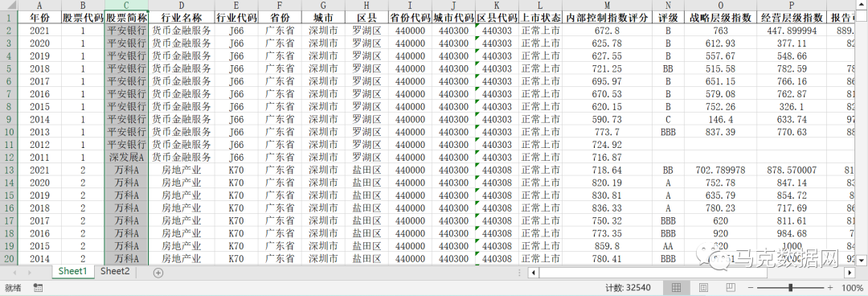Click header cell 年份
The width and height of the screenshot is (868, 296).
[39, 17]
